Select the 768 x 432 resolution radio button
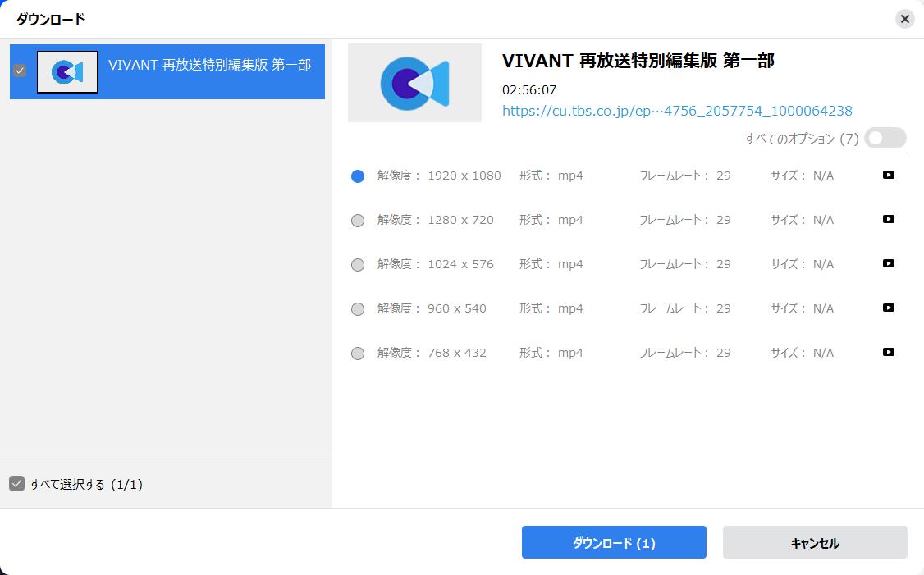The height and width of the screenshot is (575, 924). 358,353
